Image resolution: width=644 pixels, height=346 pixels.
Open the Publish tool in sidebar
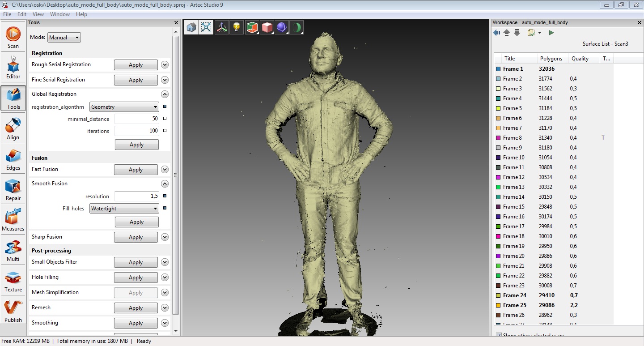tap(13, 312)
